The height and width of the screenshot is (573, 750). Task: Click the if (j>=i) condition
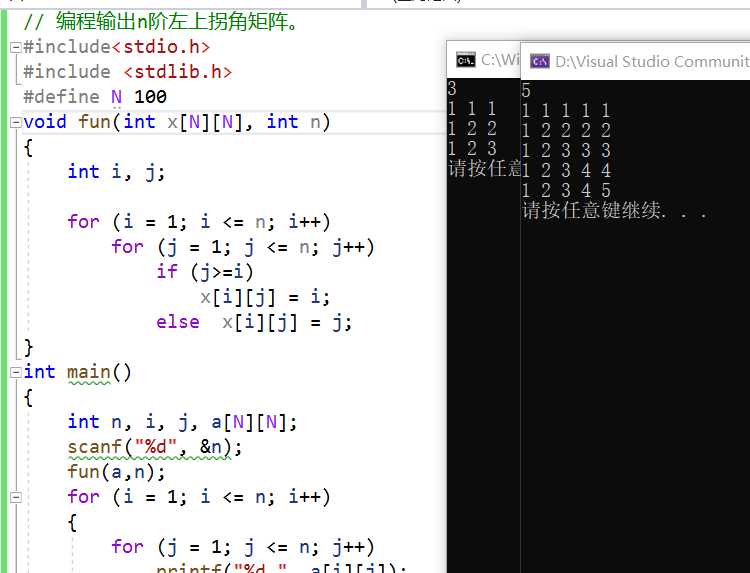(205, 272)
